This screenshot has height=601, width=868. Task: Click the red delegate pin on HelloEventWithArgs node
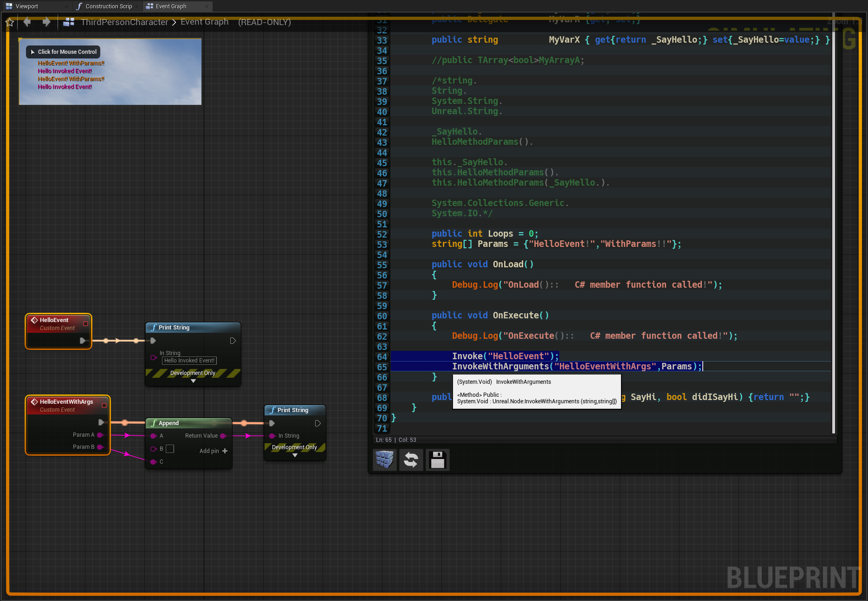coord(104,405)
